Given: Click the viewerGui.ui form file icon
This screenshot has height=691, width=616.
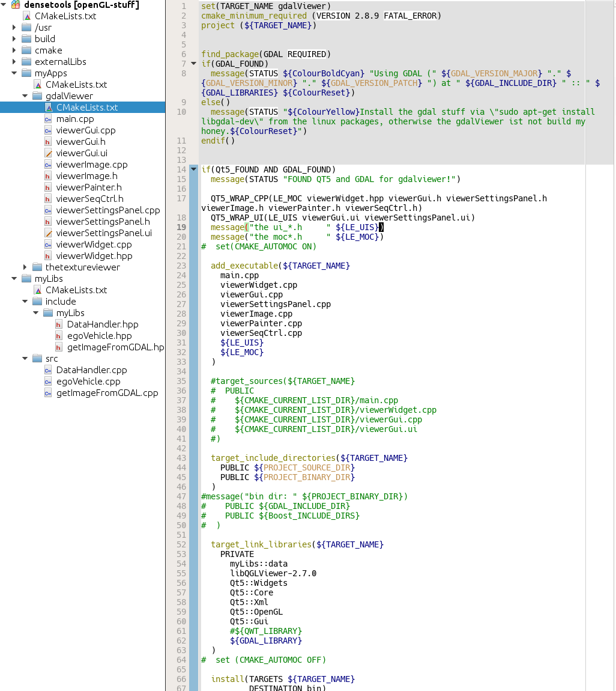Looking at the screenshot, I should [x=48, y=153].
